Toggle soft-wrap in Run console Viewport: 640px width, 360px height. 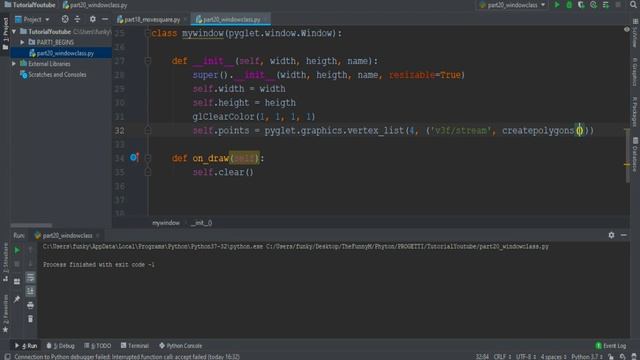coord(31,278)
